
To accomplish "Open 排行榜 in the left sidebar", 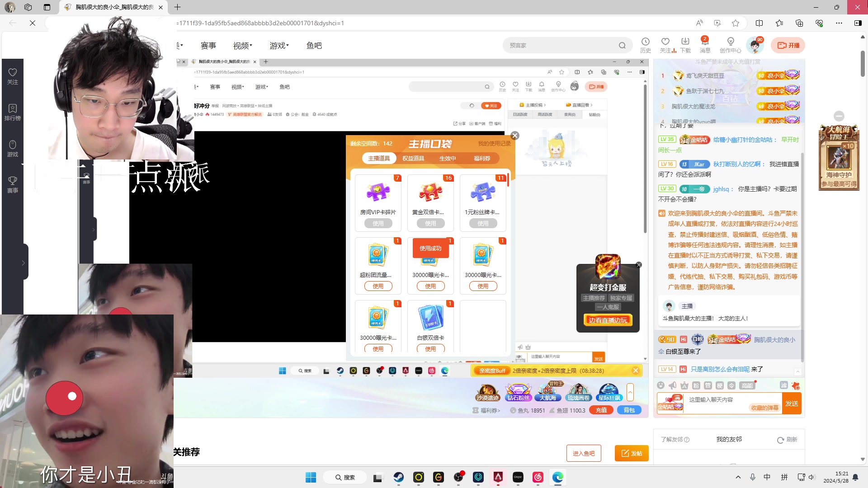I will point(13,113).
